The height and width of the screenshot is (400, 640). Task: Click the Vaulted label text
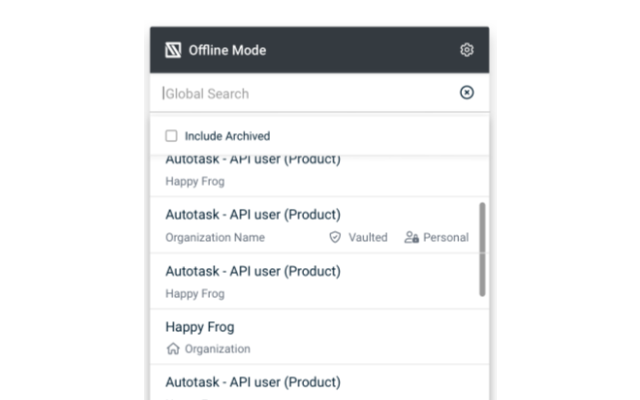(368, 237)
